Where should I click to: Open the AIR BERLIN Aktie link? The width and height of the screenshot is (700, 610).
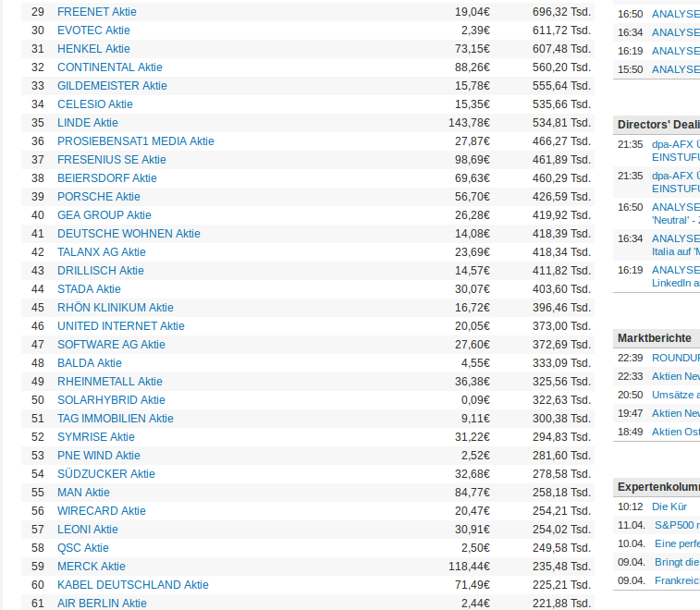(x=102, y=604)
